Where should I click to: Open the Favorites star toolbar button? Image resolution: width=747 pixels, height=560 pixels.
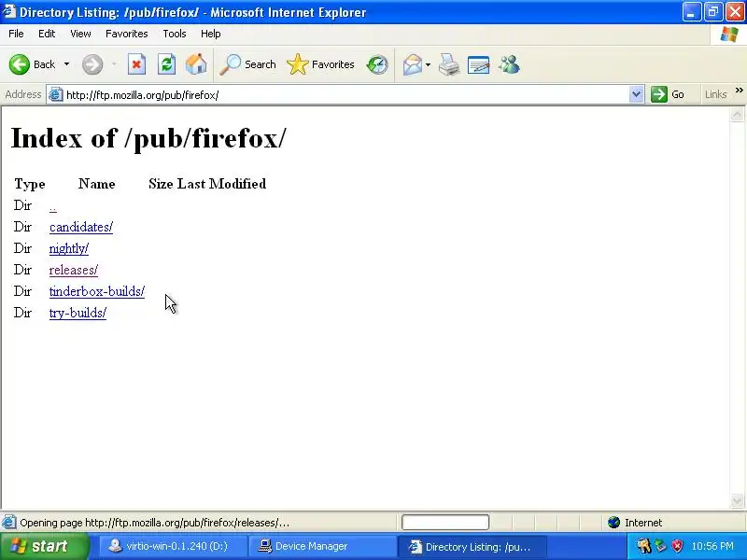pos(320,64)
